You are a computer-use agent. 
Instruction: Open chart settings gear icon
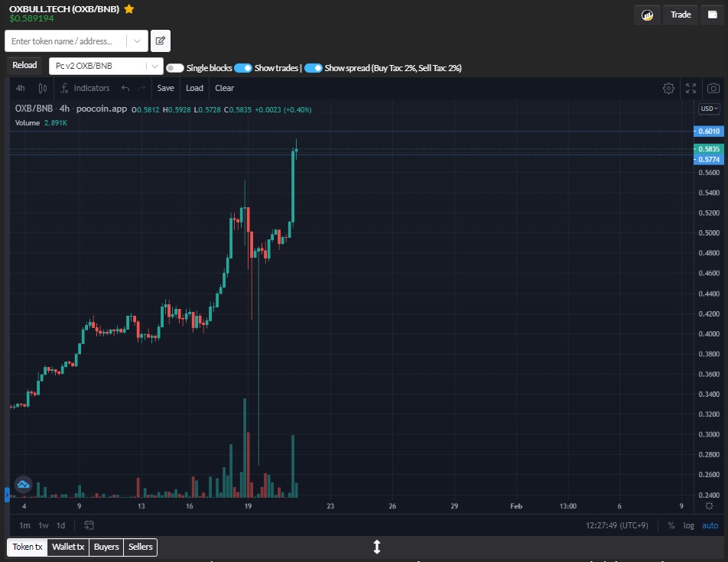pos(668,88)
